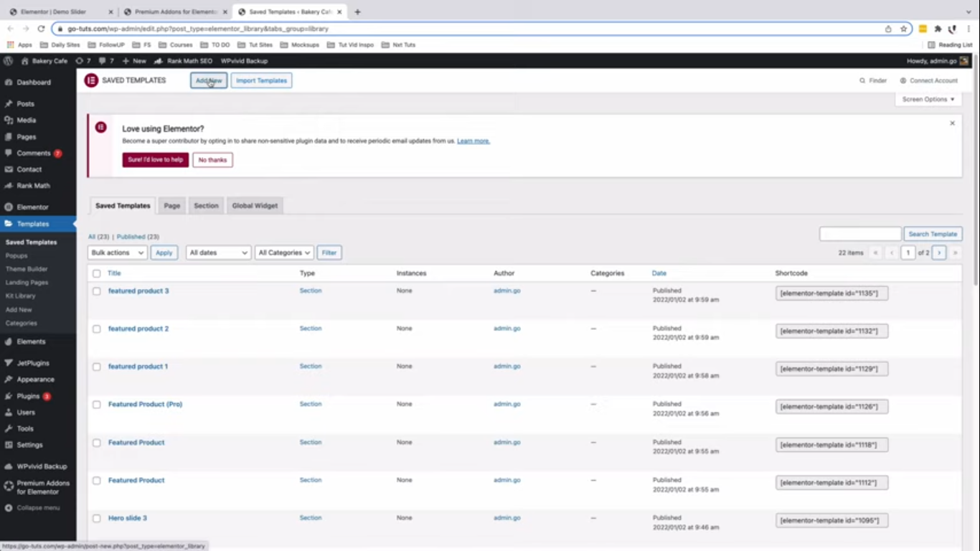This screenshot has width=980, height=551.
Task: Expand the All dates filter
Action: (218, 253)
